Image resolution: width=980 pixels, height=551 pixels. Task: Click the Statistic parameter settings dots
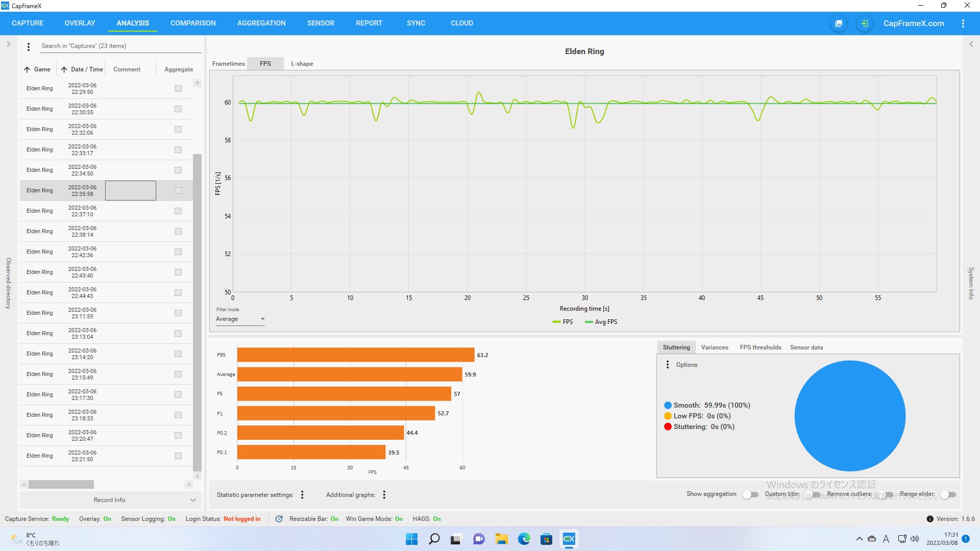pyautogui.click(x=302, y=494)
